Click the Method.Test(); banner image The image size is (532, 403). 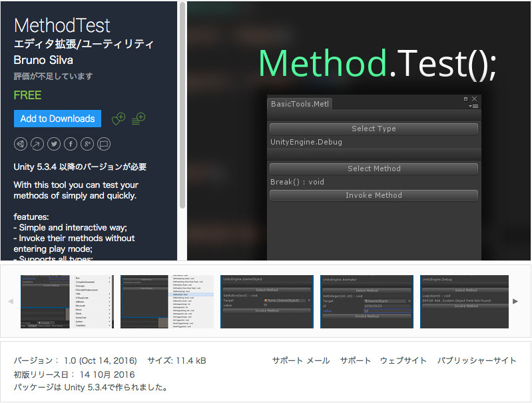coord(359,131)
